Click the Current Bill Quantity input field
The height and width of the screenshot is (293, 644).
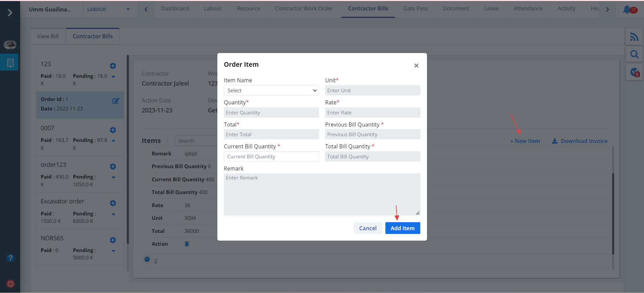(271, 156)
